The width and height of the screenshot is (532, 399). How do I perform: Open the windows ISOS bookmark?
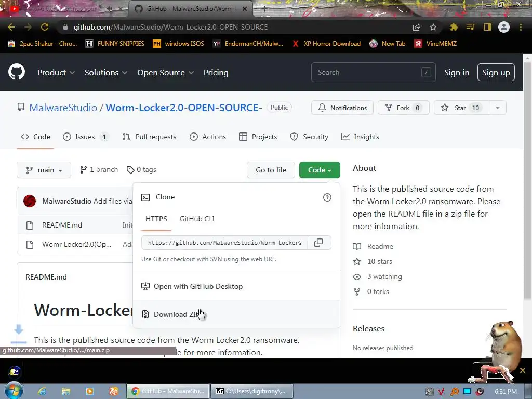pos(179,44)
